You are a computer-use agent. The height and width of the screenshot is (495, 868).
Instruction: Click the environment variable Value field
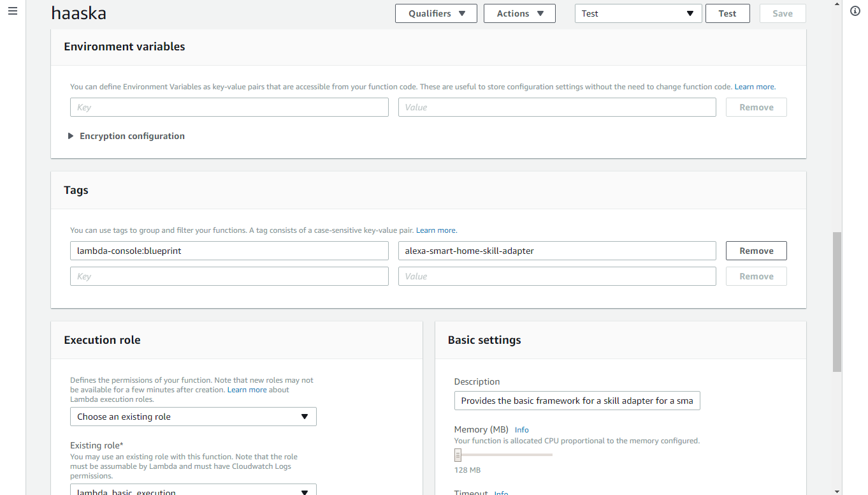(x=557, y=107)
